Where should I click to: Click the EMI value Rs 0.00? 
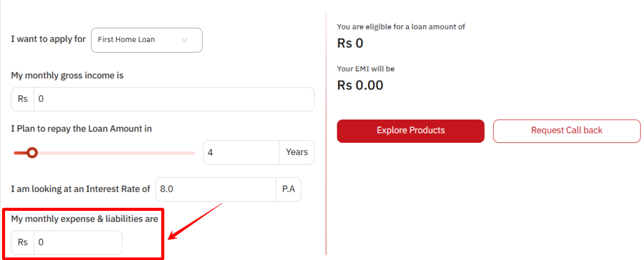point(360,85)
